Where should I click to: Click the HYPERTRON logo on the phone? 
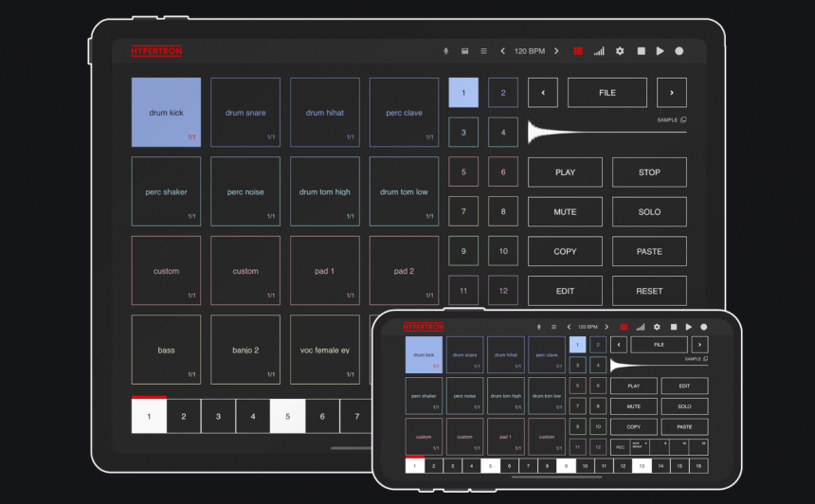coord(424,327)
